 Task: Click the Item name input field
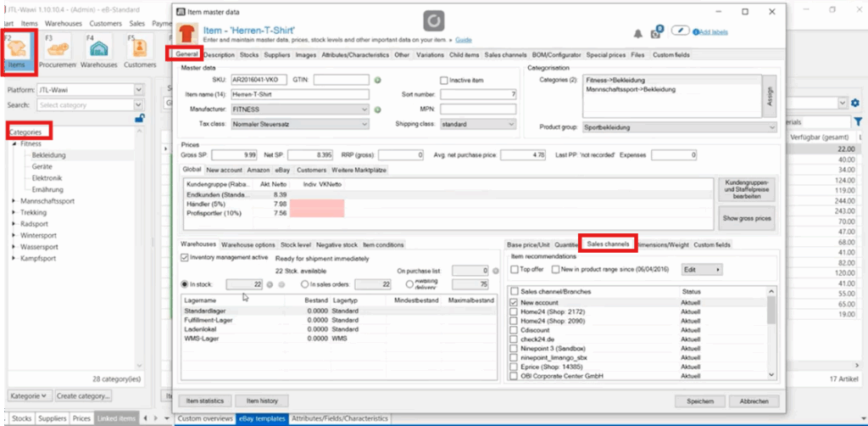pyautogui.click(x=300, y=95)
